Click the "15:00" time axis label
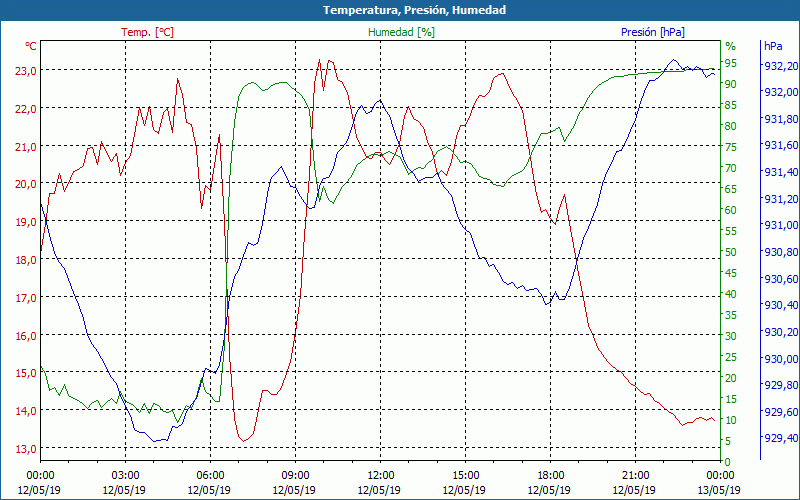Image resolution: width=800 pixels, height=500 pixels. point(465,476)
